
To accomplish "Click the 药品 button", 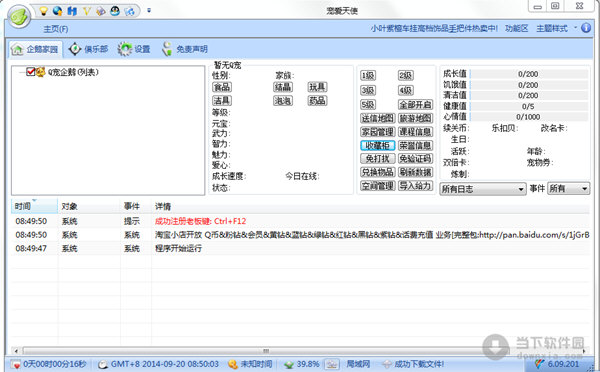I will (x=317, y=101).
